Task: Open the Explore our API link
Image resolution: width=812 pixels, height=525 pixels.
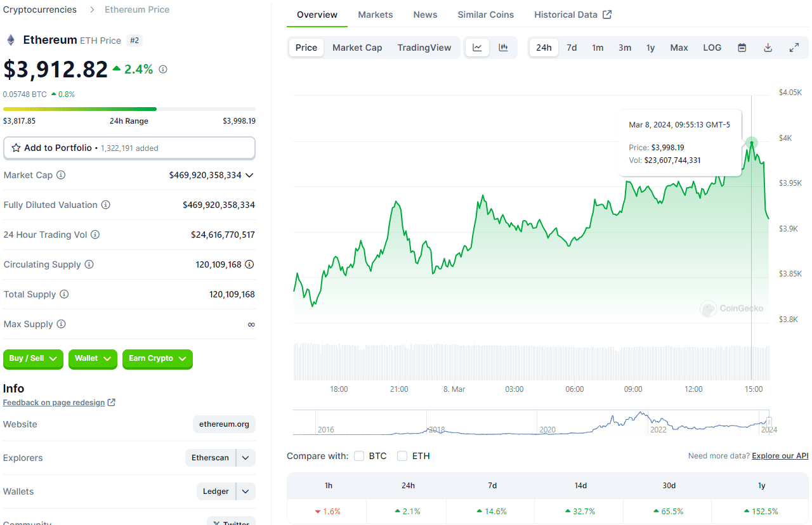Action: (780, 456)
